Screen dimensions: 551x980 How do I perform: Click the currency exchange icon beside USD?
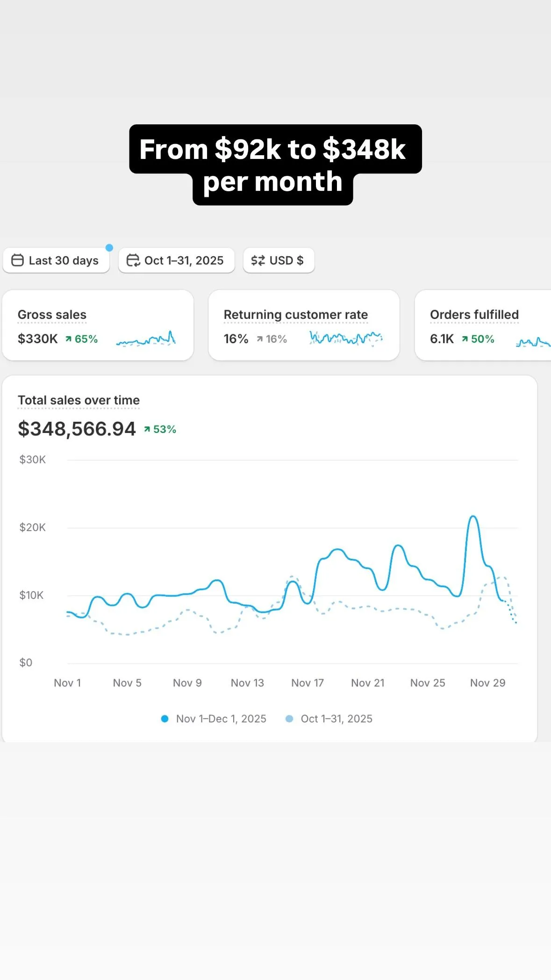(258, 260)
